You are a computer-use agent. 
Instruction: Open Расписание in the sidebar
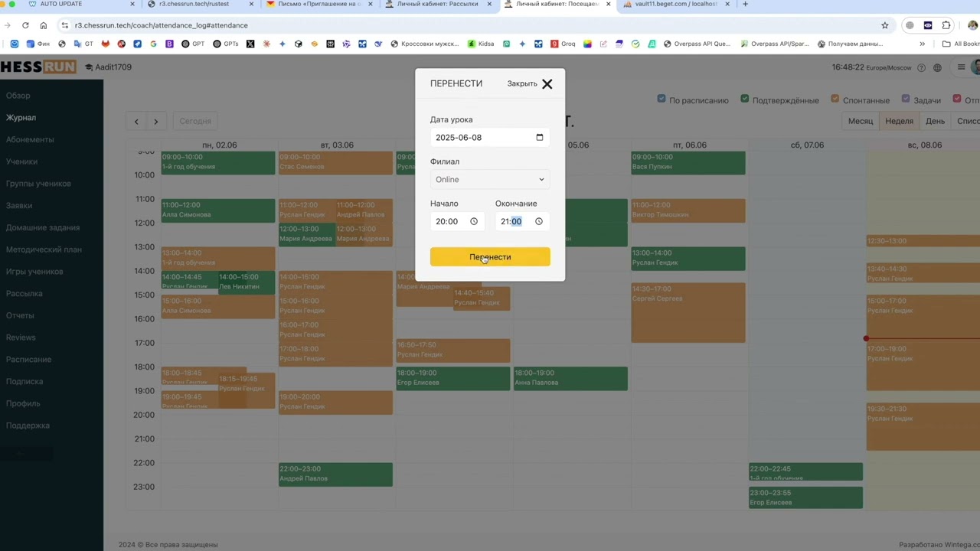(29, 360)
